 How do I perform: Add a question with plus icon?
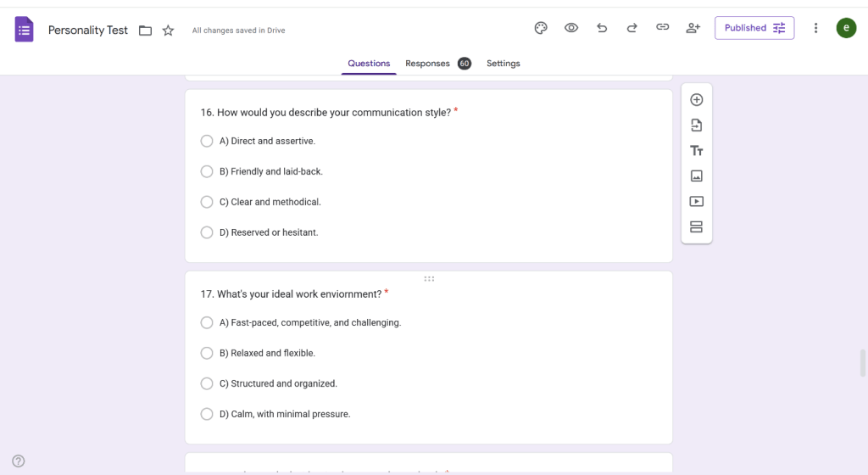pyautogui.click(x=697, y=100)
